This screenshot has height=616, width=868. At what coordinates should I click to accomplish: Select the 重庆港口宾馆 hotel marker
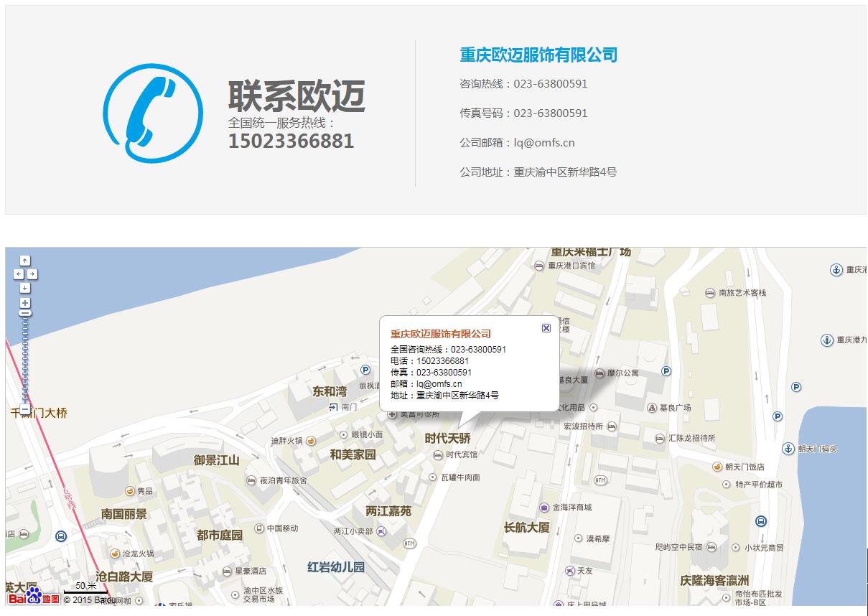pos(539,266)
